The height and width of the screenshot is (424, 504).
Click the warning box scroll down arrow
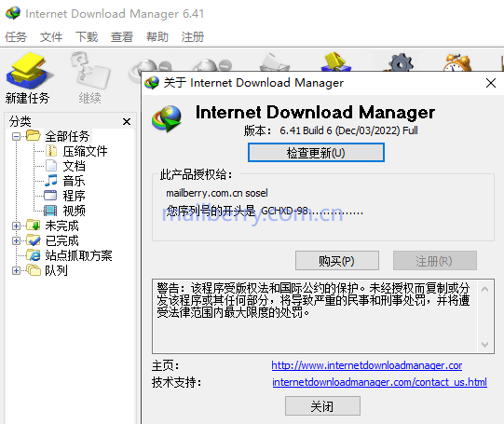coord(484,344)
